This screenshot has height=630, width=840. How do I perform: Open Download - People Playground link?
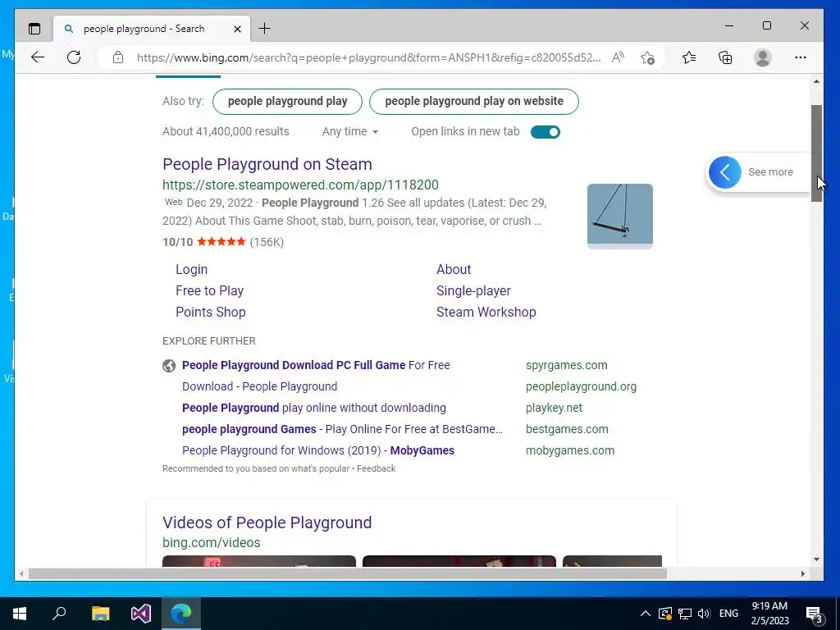260,387
